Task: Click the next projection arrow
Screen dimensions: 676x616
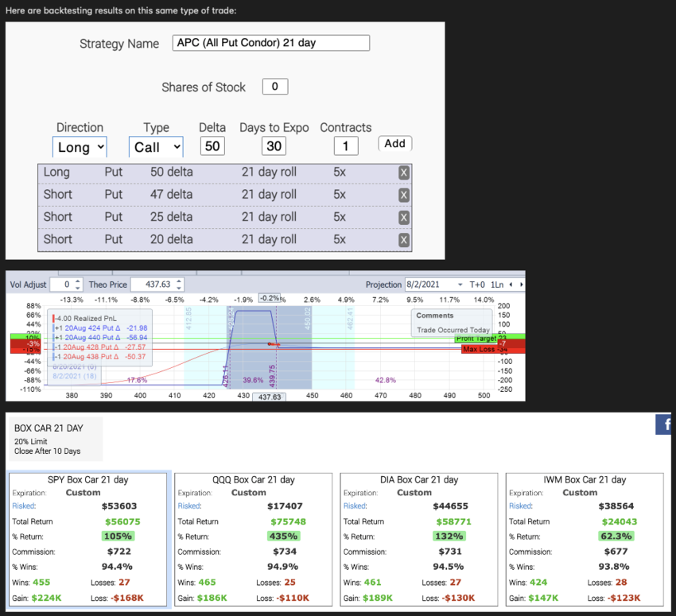Action: click(x=521, y=285)
